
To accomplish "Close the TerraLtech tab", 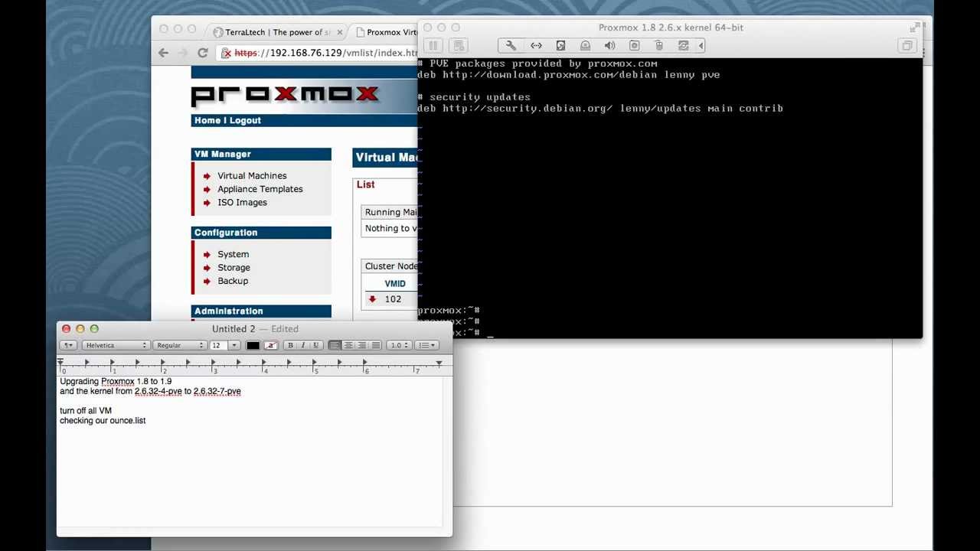I will coord(340,32).
